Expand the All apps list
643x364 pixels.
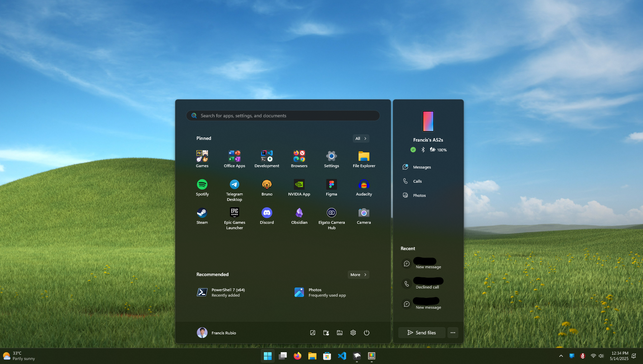(361, 139)
